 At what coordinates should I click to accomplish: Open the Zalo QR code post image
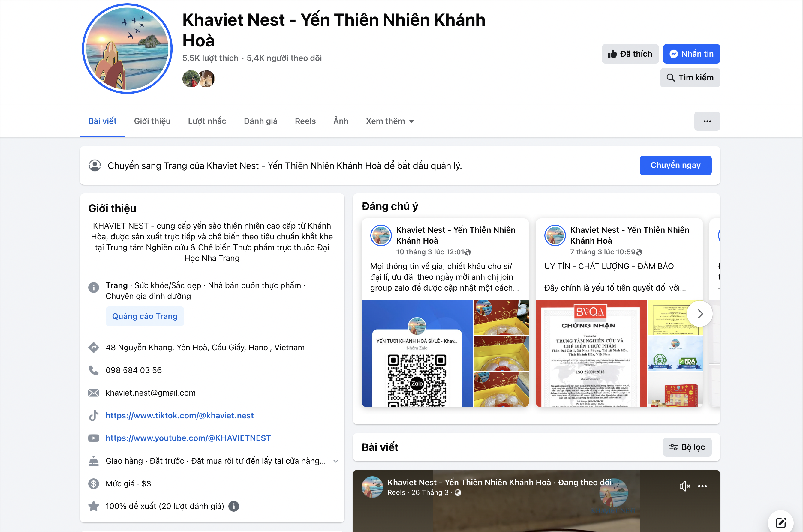(x=417, y=354)
